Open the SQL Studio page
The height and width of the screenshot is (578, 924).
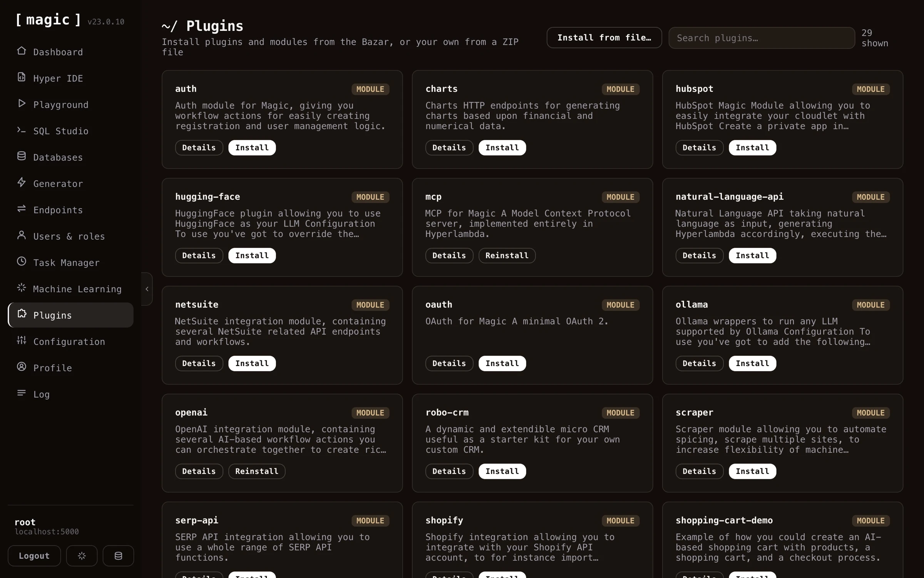(x=70, y=131)
